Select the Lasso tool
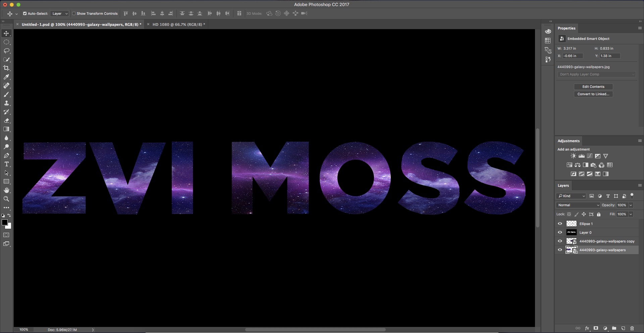 (6, 51)
